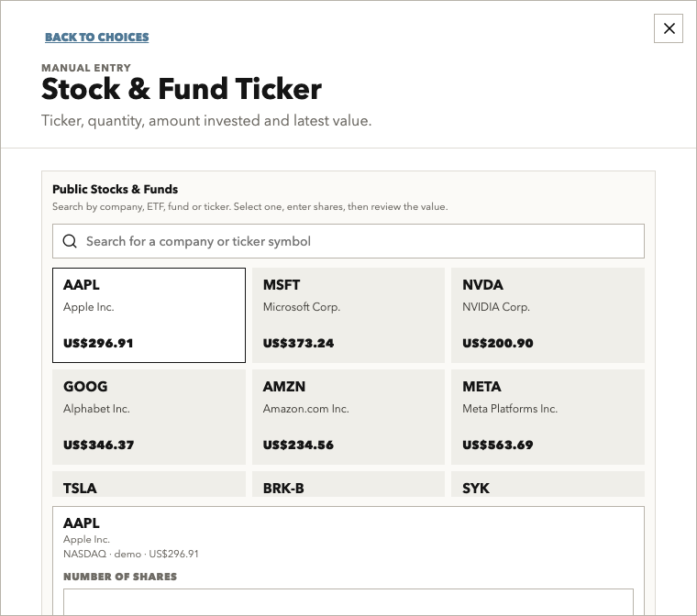697x616 pixels.
Task: Choose the META Meta Platforms card
Action: pyautogui.click(x=548, y=417)
